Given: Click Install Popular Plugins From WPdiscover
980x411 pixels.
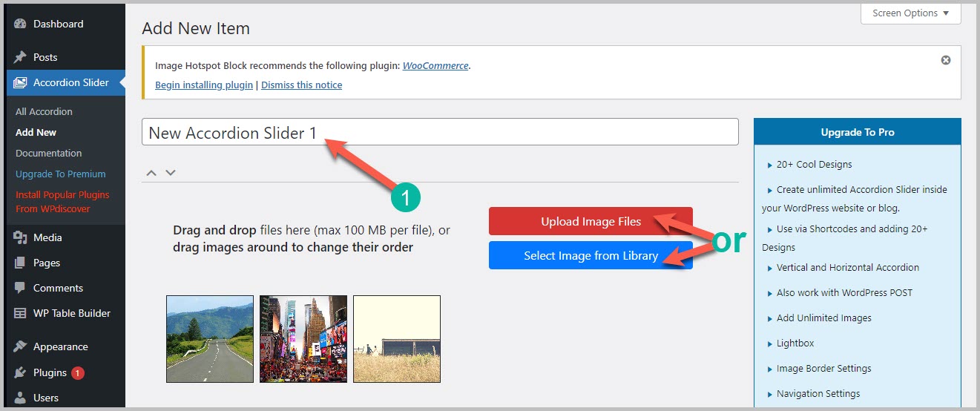Looking at the screenshot, I should (x=62, y=202).
